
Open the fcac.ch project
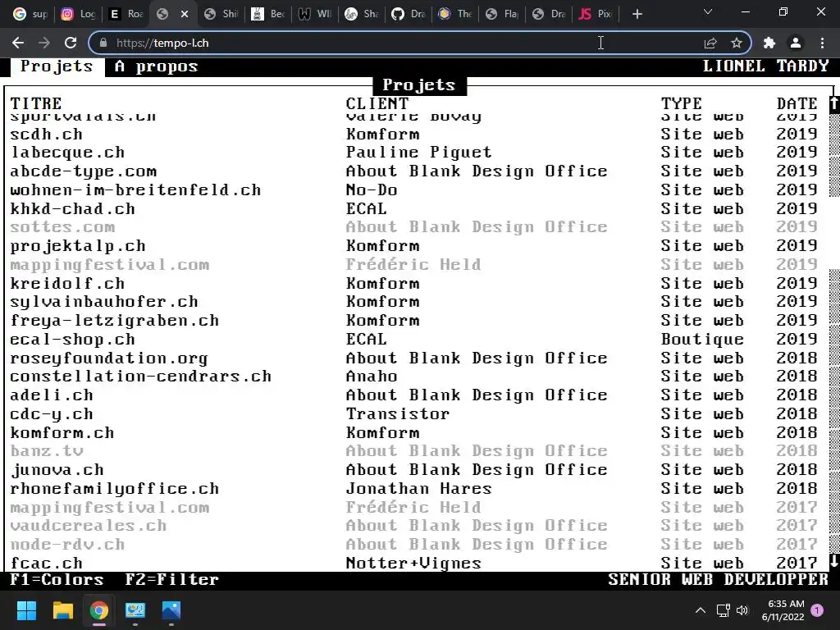(x=47, y=563)
